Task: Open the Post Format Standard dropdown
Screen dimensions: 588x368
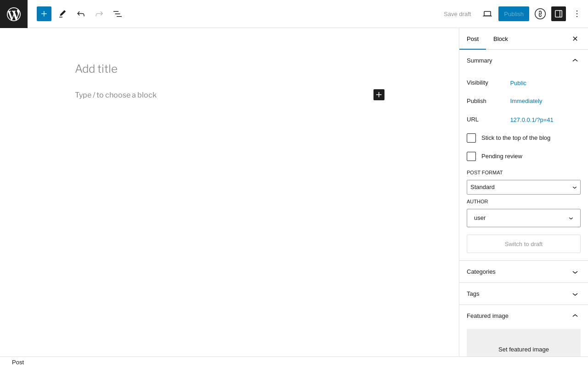Action: click(524, 187)
